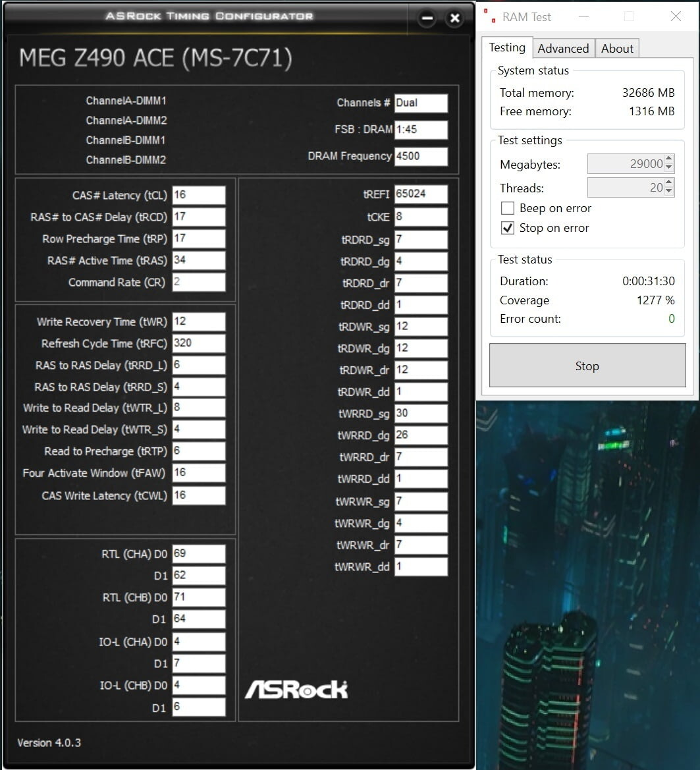Close the ASRock Timing Configurator window
The width and height of the screenshot is (700, 770).
pyautogui.click(x=454, y=18)
